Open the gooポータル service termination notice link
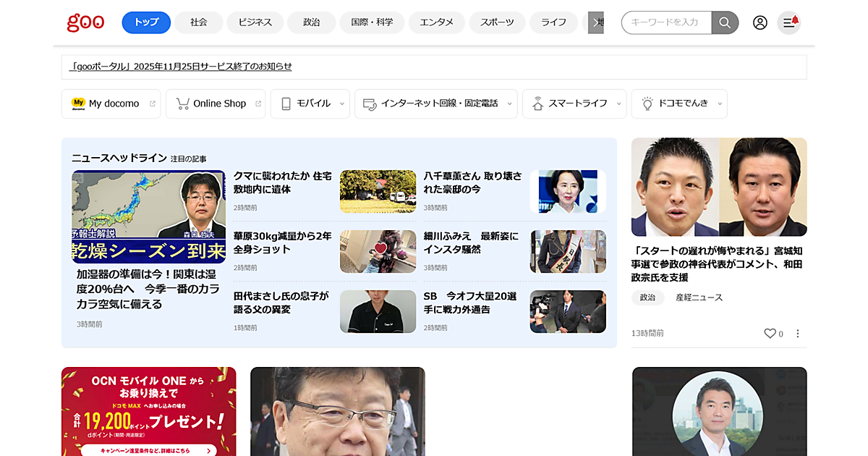The width and height of the screenshot is (868, 456). click(x=181, y=67)
